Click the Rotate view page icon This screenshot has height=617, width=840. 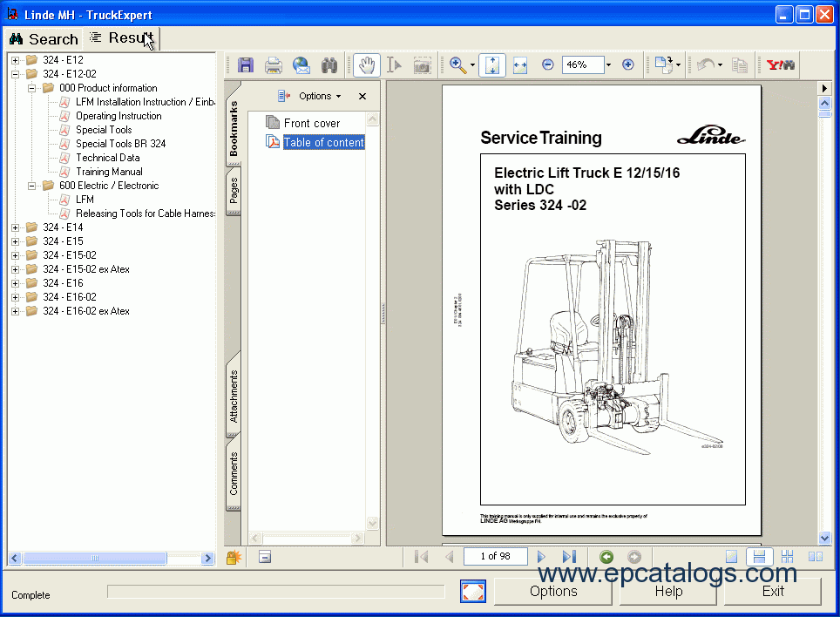[664, 64]
